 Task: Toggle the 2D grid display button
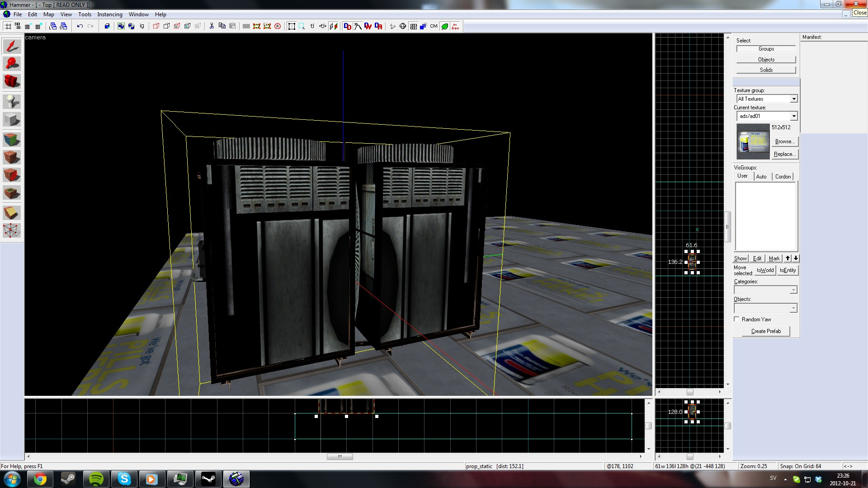[x=8, y=26]
